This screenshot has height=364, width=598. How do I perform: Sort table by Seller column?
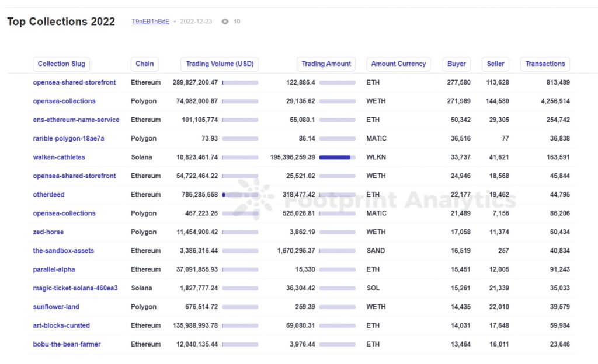495,64
